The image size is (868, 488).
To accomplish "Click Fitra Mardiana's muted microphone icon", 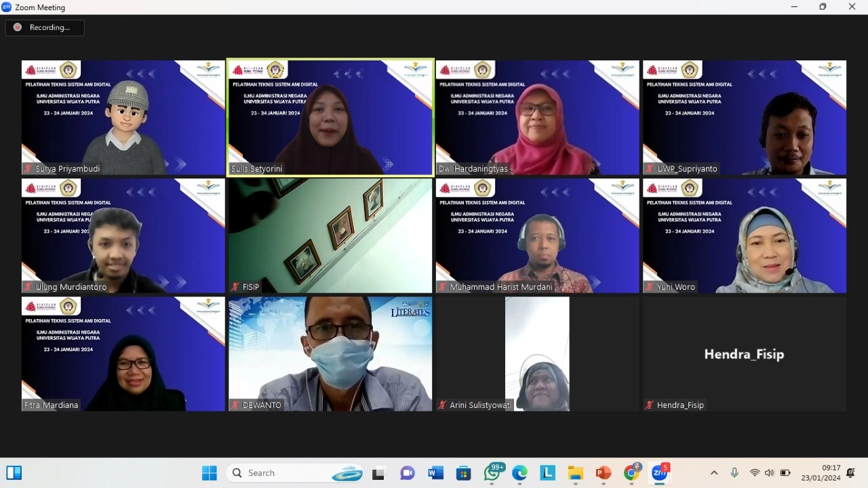I will coord(28,405).
